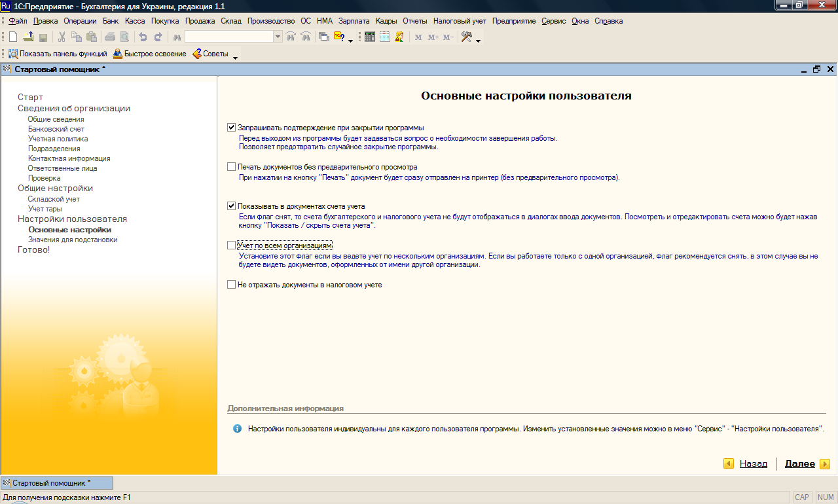Viewport: 838px width, 504px height.
Task: Open the Банк menu
Action: point(111,21)
